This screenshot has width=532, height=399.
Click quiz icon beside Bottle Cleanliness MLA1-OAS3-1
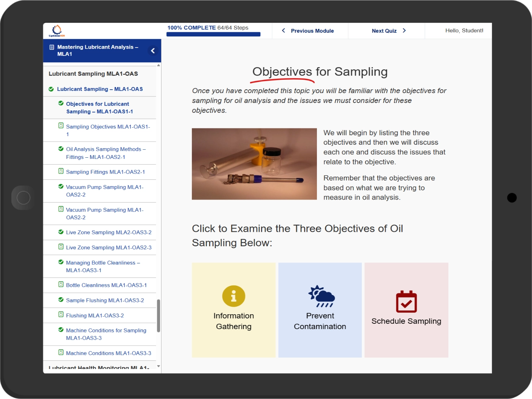pos(61,285)
